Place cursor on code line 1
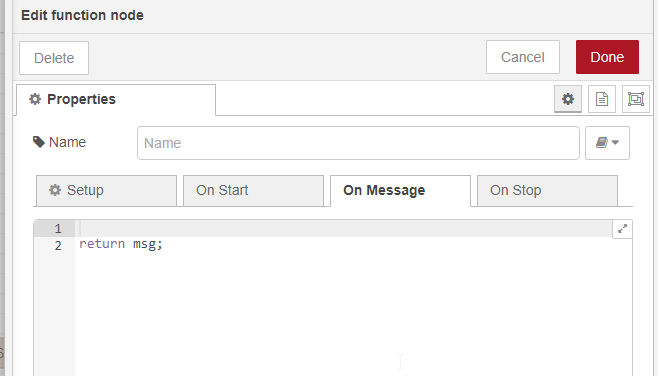The width and height of the screenshot is (658, 376). [343, 228]
